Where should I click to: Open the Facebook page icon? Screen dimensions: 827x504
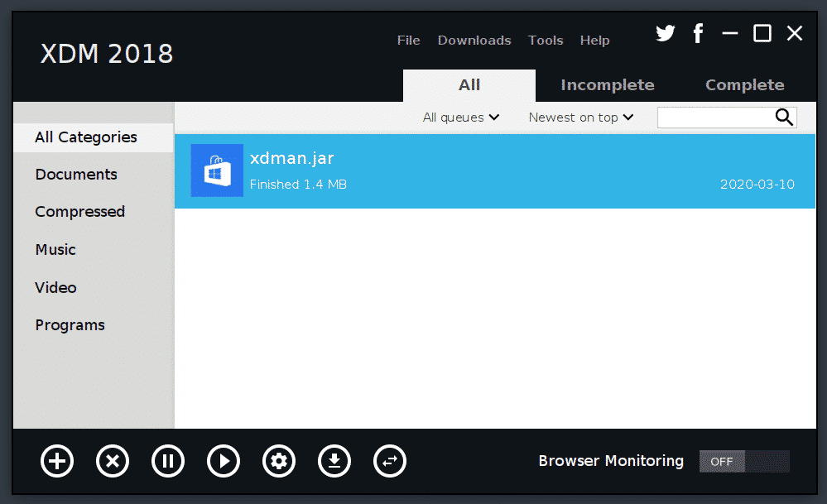698,33
